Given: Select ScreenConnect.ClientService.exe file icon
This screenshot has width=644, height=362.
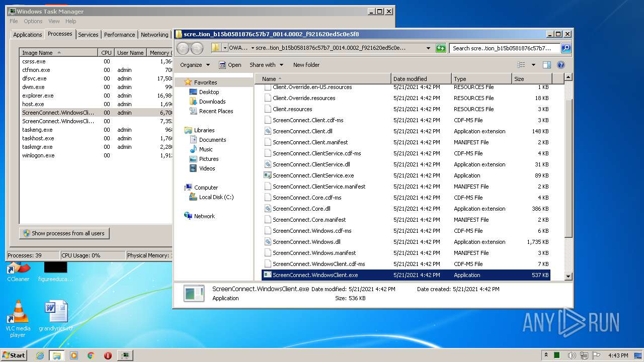Looking at the screenshot, I should [268, 175].
